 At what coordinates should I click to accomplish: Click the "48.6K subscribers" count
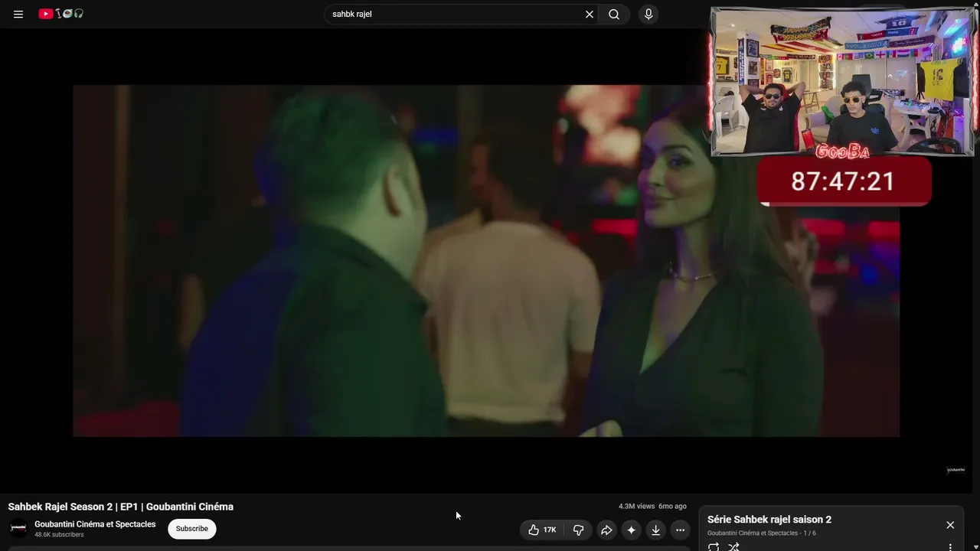pyautogui.click(x=59, y=535)
